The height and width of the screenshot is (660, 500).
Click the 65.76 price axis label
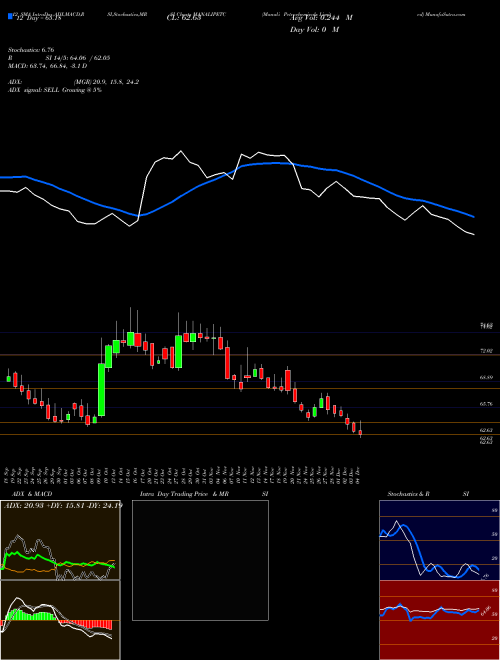(486, 404)
